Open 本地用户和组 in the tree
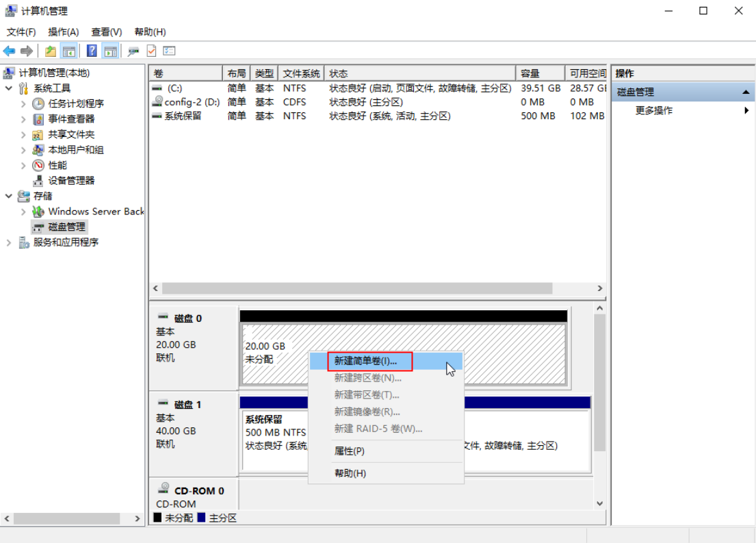756x543 pixels. point(76,150)
